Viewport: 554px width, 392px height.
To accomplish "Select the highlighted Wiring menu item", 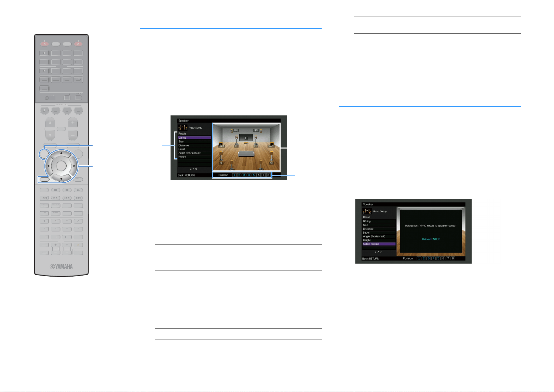I will coord(194,138).
